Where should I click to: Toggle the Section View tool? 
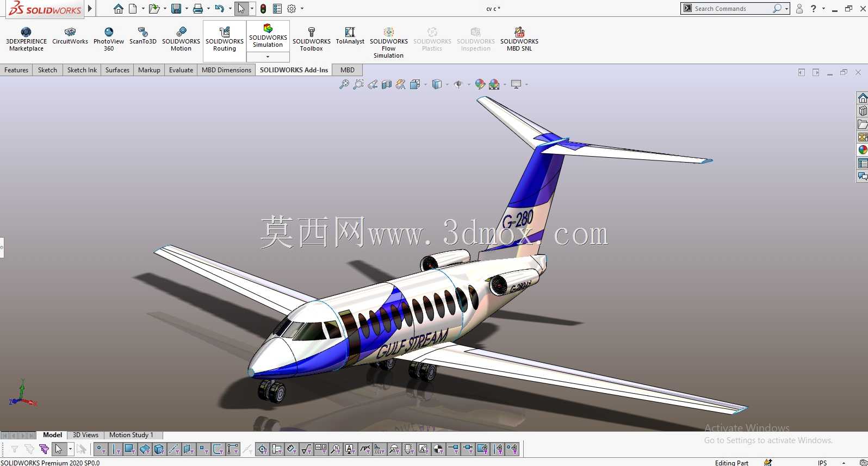387,84
